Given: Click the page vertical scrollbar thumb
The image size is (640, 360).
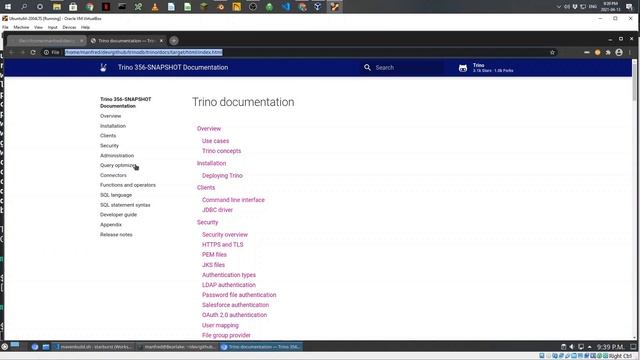Looking at the screenshot, I should click(x=634, y=82).
